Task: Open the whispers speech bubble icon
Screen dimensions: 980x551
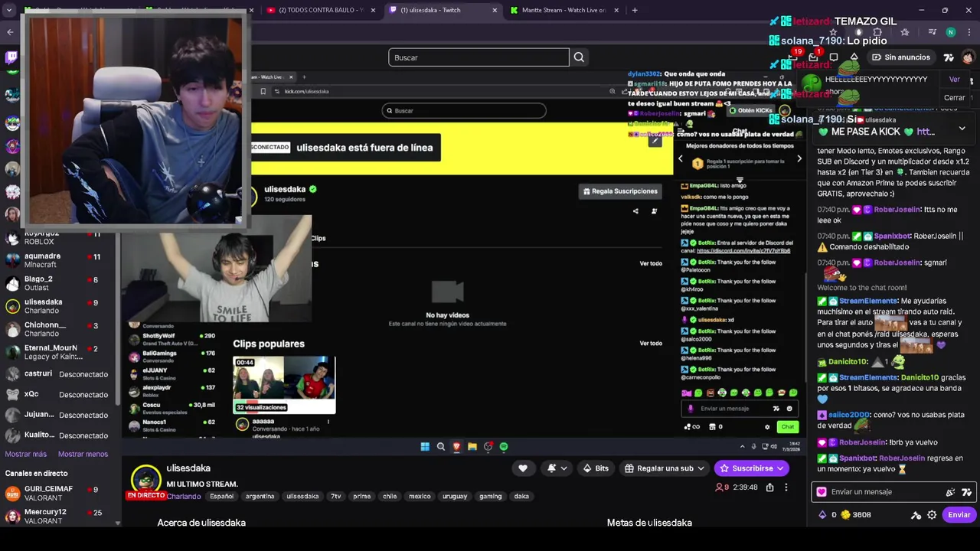Action: 834,57
